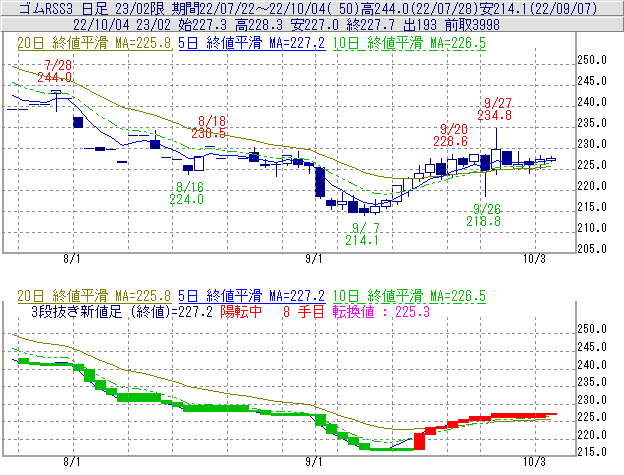
Task: Click the 215.0 axis label in lower chart
Action: (592, 452)
